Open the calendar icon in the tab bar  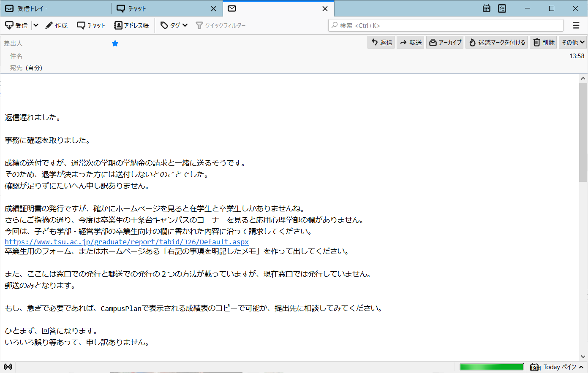coord(487,8)
